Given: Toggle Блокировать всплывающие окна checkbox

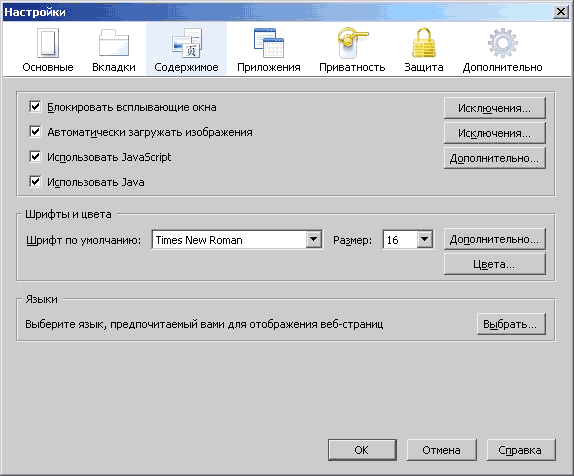Looking at the screenshot, I should coord(35,107).
